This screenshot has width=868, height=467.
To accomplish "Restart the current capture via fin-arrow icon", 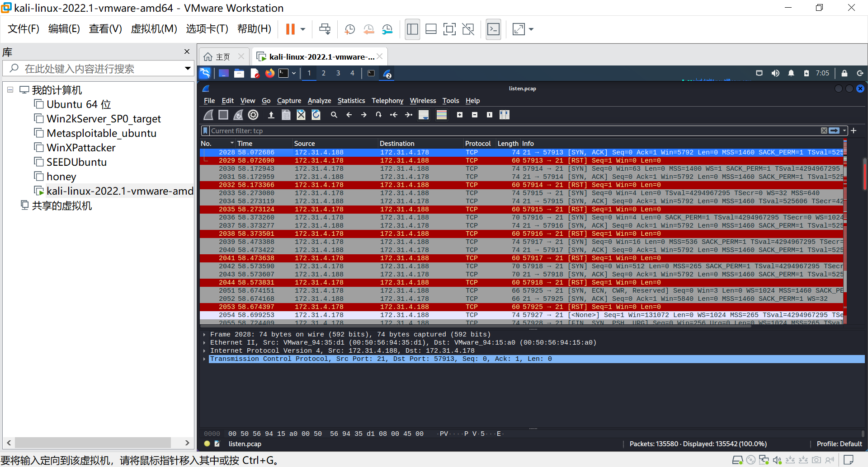I will point(238,115).
